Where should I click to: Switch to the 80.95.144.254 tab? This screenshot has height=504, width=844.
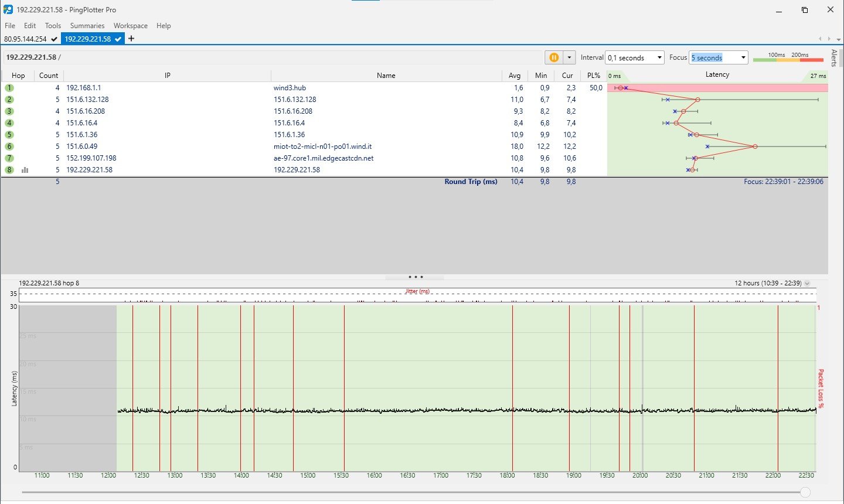[x=25, y=39]
